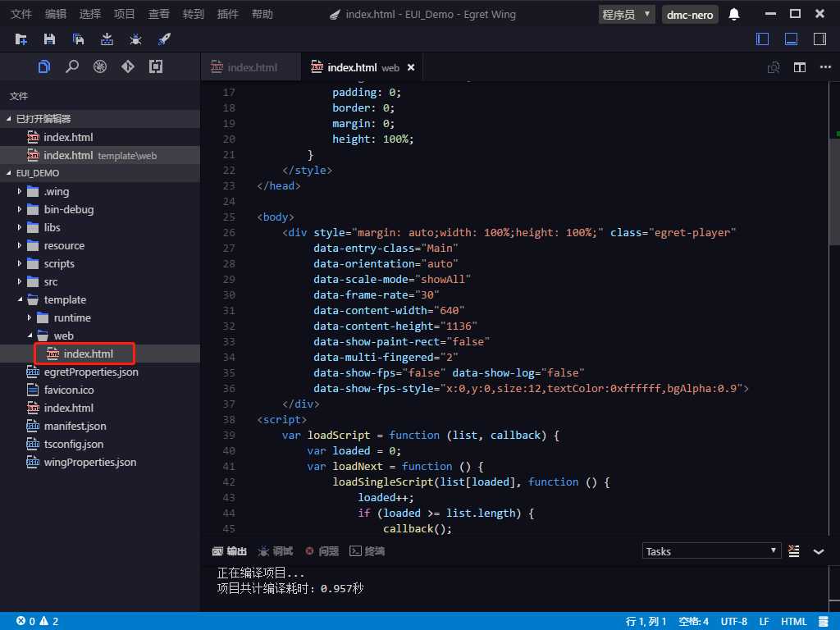Change encoding via UTF-8 status
The image size is (840, 630).
(x=734, y=622)
